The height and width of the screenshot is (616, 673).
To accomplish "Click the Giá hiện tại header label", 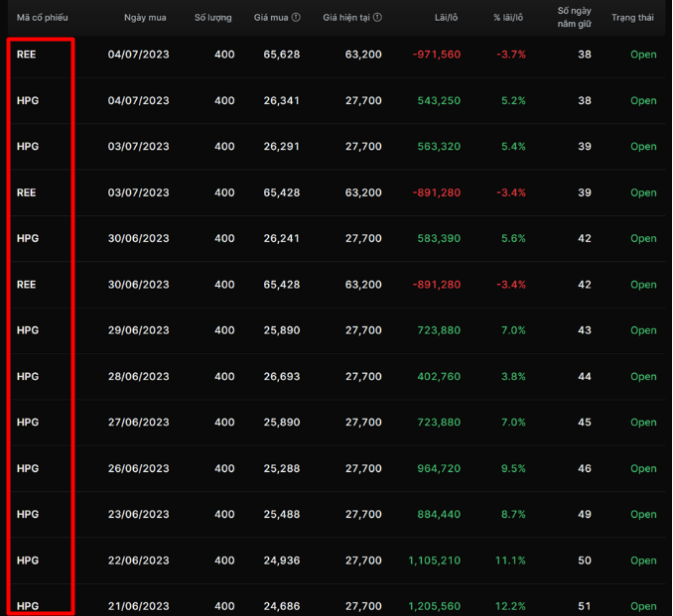I will [x=346, y=18].
